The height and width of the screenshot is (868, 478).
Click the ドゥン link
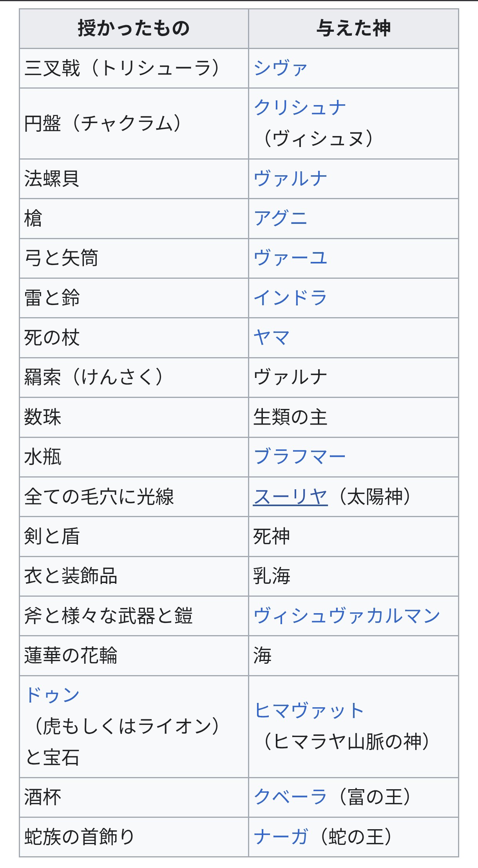[x=53, y=695]
